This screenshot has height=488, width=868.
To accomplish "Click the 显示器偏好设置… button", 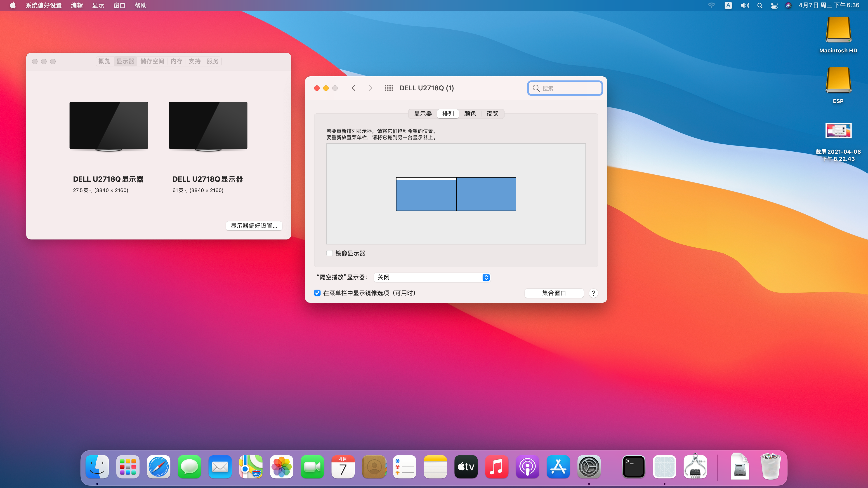I will 254,226.
